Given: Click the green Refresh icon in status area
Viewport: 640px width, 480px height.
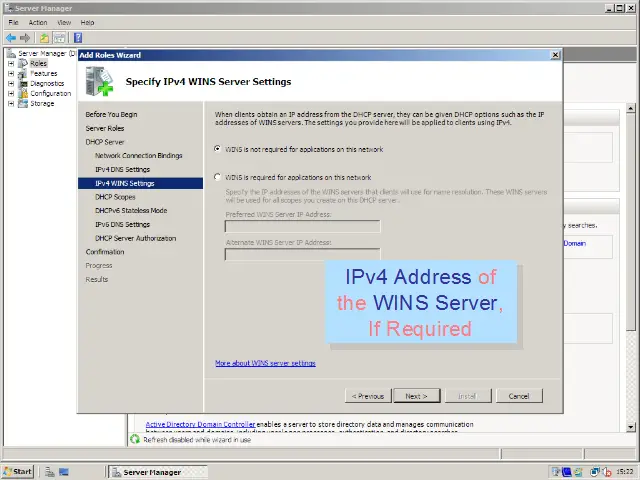Looking at the screenshot, I should (x=135, y=440).
